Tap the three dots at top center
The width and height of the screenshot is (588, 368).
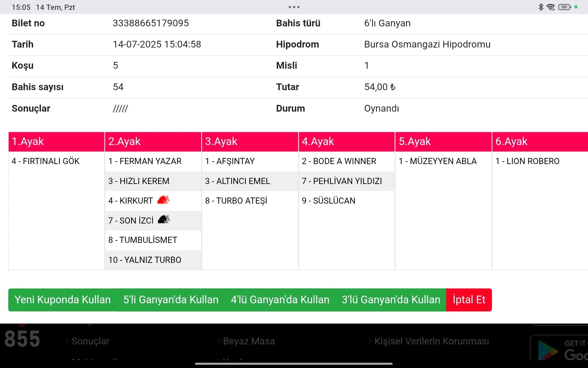click(x=294, y=7)
